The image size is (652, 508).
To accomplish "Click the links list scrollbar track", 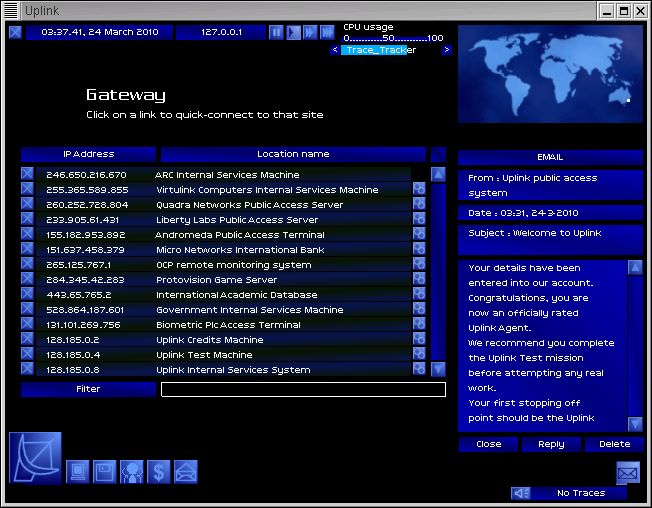I will 438,271.
